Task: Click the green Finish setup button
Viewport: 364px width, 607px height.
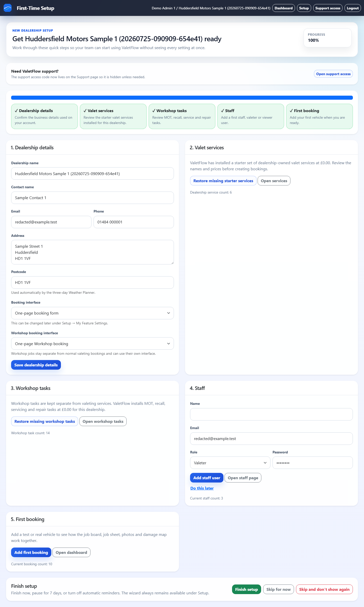Action: (x=246, y=589)
